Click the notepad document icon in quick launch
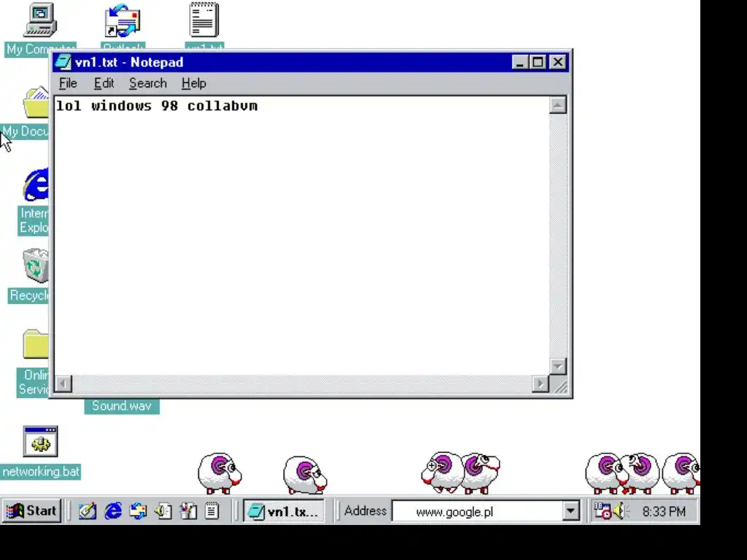This screenshot has height=560, width=747. 212,511
